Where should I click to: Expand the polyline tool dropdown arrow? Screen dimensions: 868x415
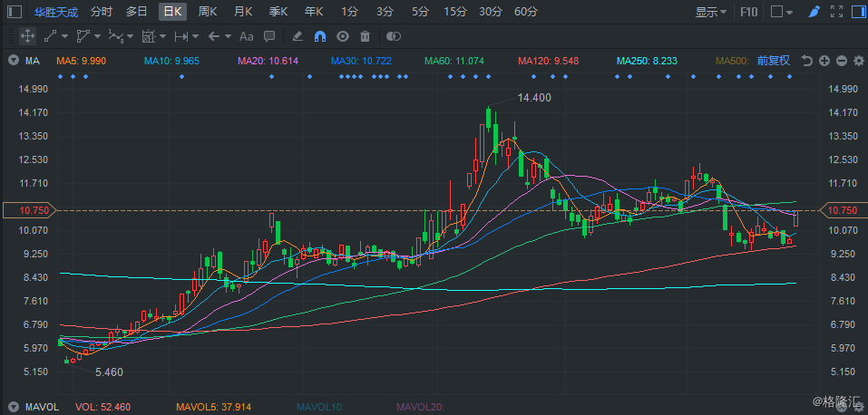click(130, 36)
